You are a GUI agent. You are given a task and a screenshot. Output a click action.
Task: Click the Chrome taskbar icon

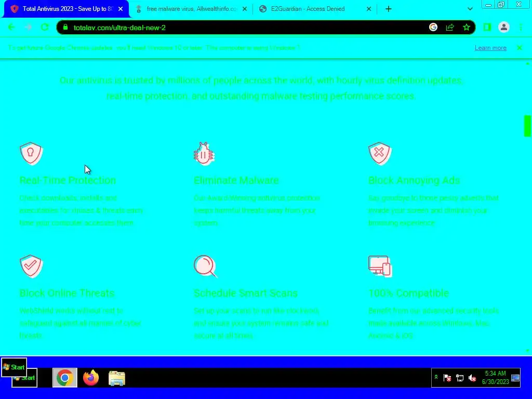(x=65, y=378)
